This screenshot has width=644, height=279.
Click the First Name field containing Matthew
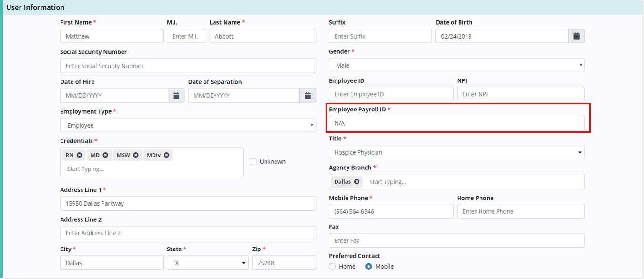[112, 36]
